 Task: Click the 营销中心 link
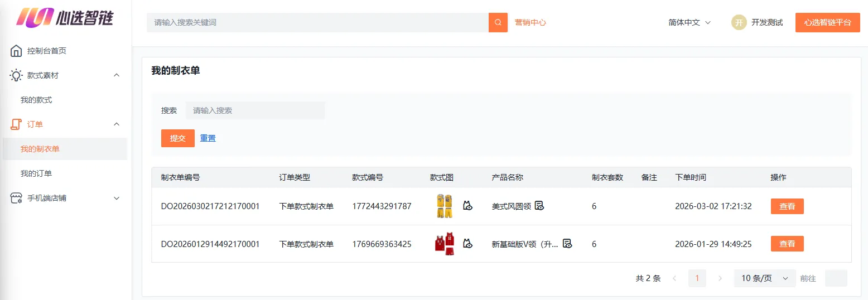(x=530, y=23)
